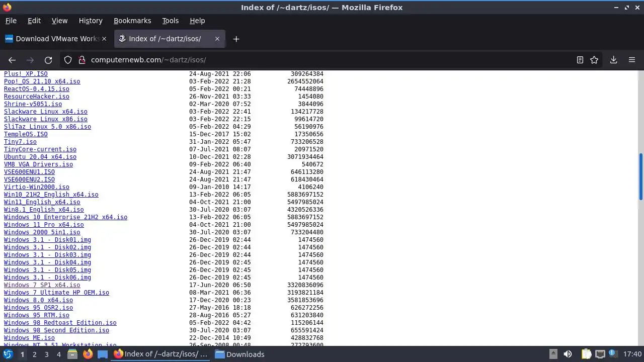Open the Firefox downloads panel
644x362 pixels.
(x=613, y=60)
